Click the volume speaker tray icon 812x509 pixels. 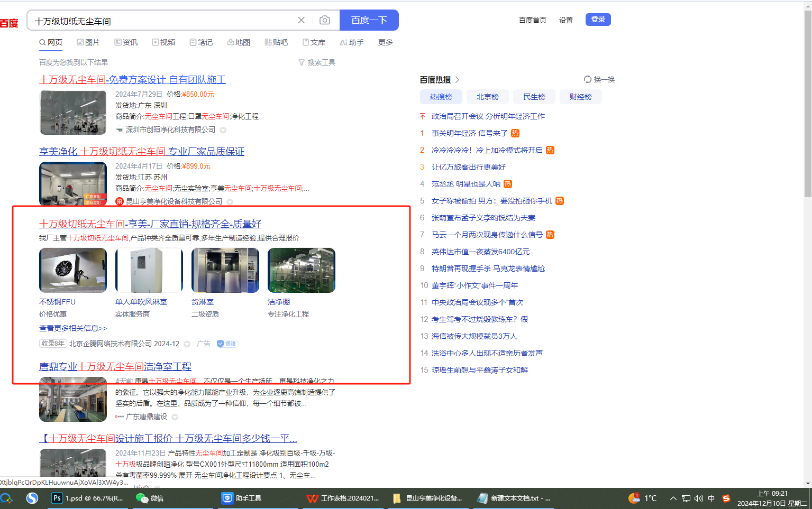pos(699,498)
